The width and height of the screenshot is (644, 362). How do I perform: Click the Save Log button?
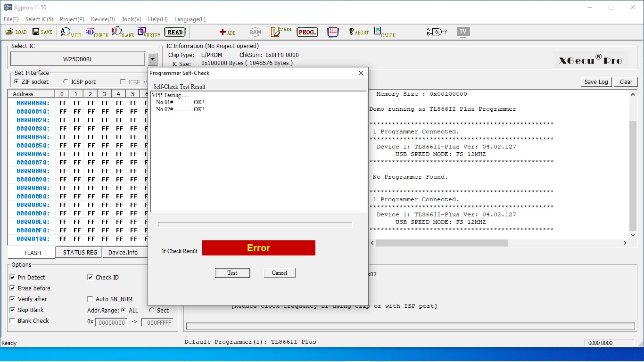tap(596, 82)
